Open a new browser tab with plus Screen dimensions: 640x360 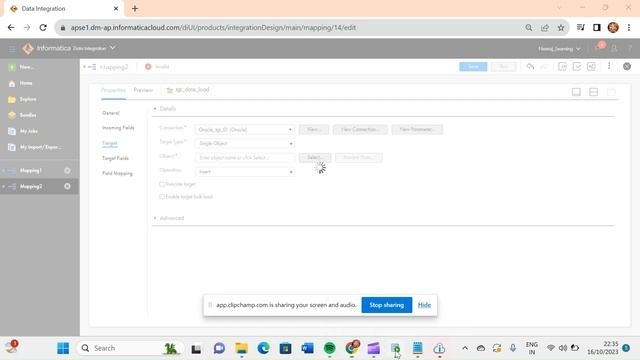point(135,8)
